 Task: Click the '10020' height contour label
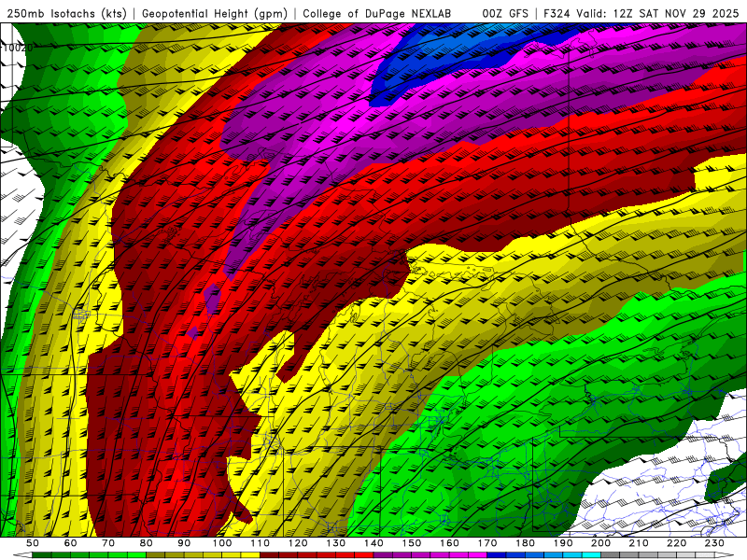pos(18,48)
